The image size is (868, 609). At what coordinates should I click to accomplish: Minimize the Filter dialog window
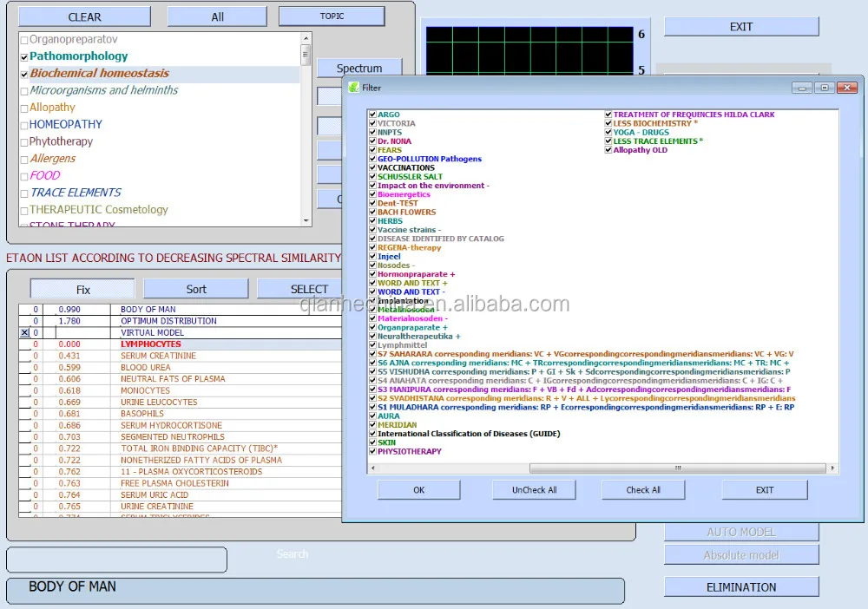point(803,88)
